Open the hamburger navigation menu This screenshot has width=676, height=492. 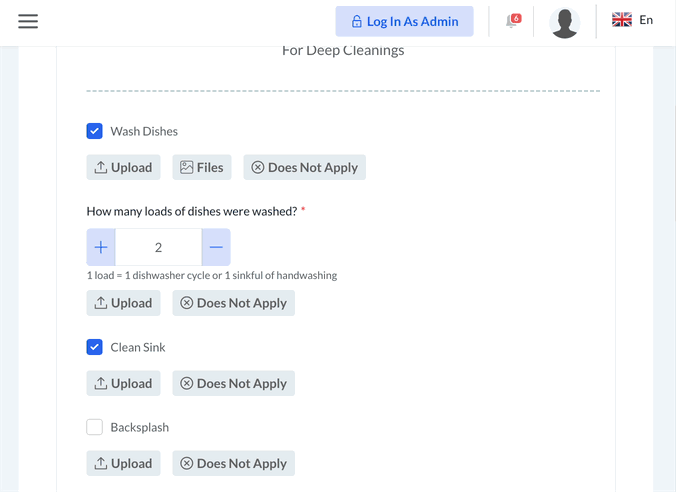click(28, 21)
